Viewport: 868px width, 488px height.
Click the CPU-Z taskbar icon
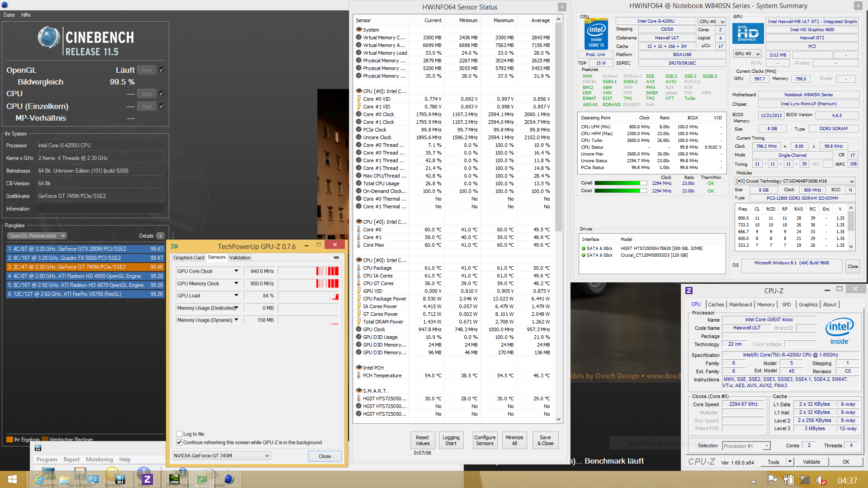(x=147, y=479)
